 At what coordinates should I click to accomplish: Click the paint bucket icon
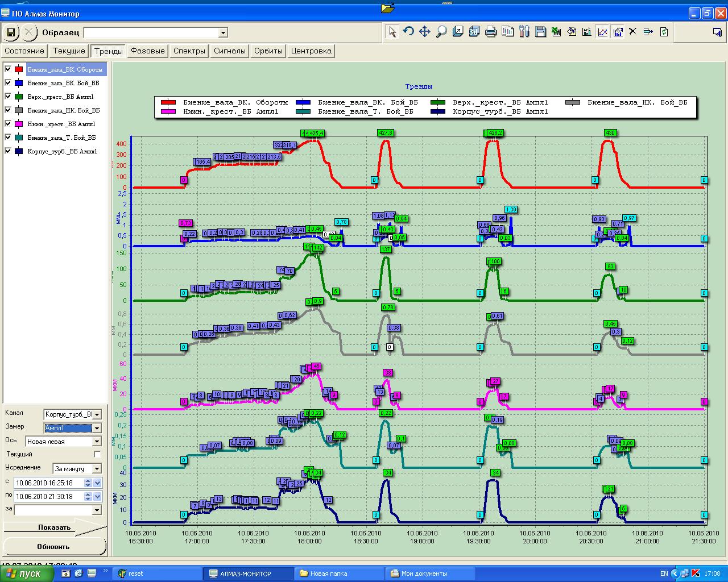pos(573,32)
